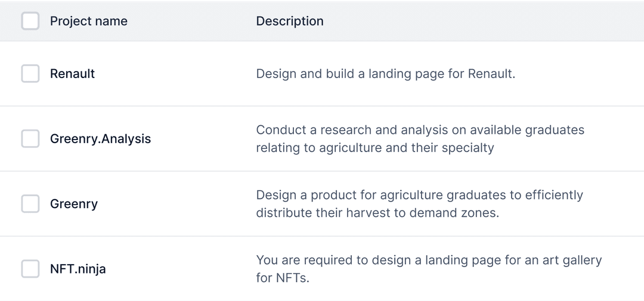The width and height of the screenshot is (644, 301).
Task: Tick the checkbox for Renault
Action: [30, 74]
